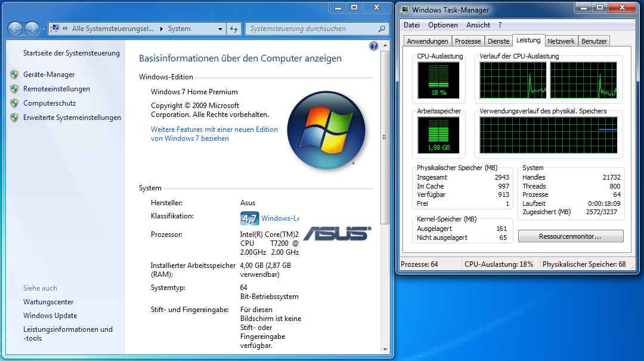Click the Task-Manager resize grip corner
Viewport: 644px width, 361px height.
coord(633,267)
